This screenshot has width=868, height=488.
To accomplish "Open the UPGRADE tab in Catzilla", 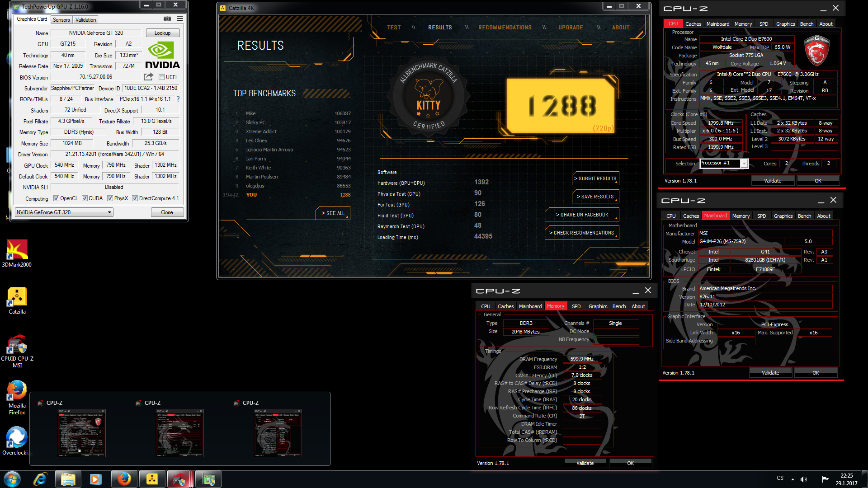I will [x=571, y=28].
